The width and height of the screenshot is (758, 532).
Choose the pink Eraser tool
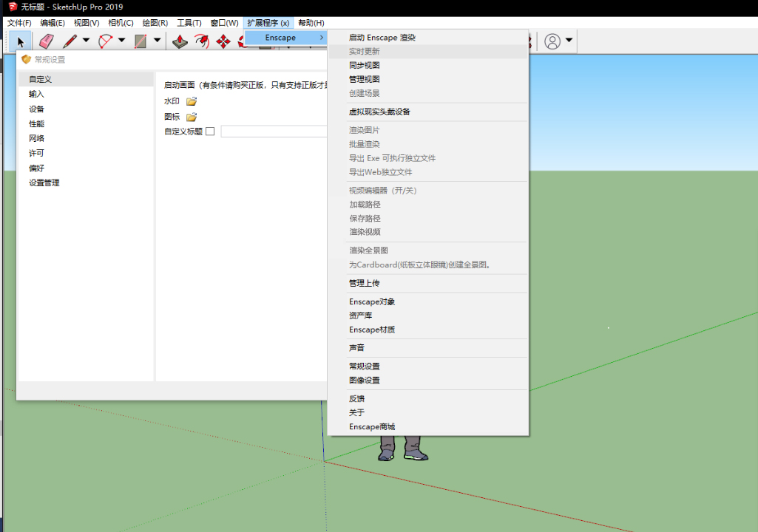(47, 41)
